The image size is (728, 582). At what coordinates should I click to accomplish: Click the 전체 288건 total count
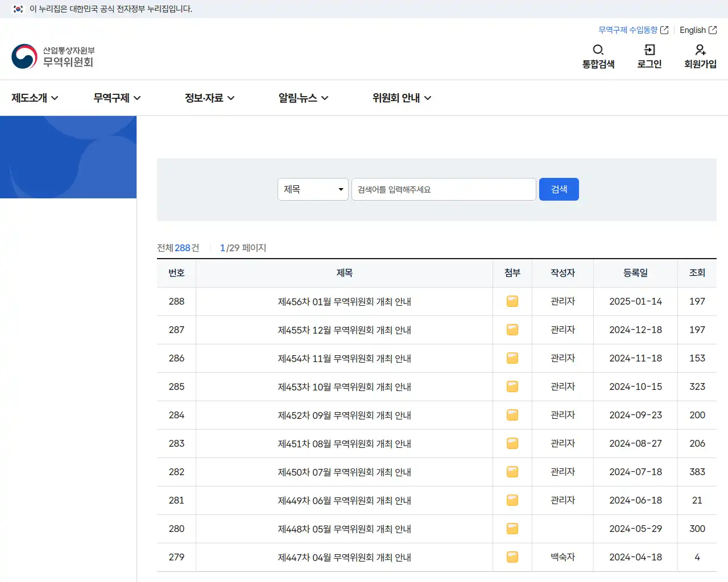[178, 248]
